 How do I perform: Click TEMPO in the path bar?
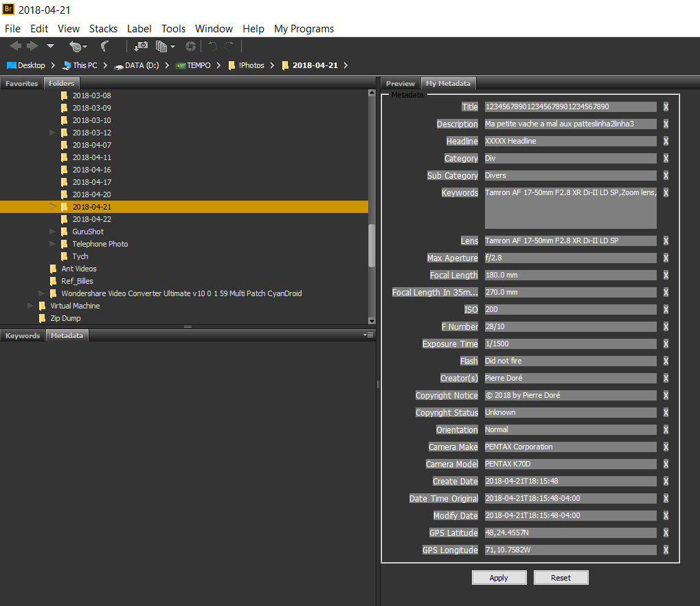[193, 65]
